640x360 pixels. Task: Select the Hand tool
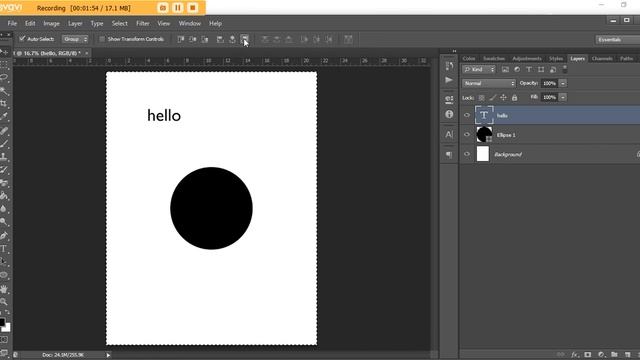click(x=4, y=289)
